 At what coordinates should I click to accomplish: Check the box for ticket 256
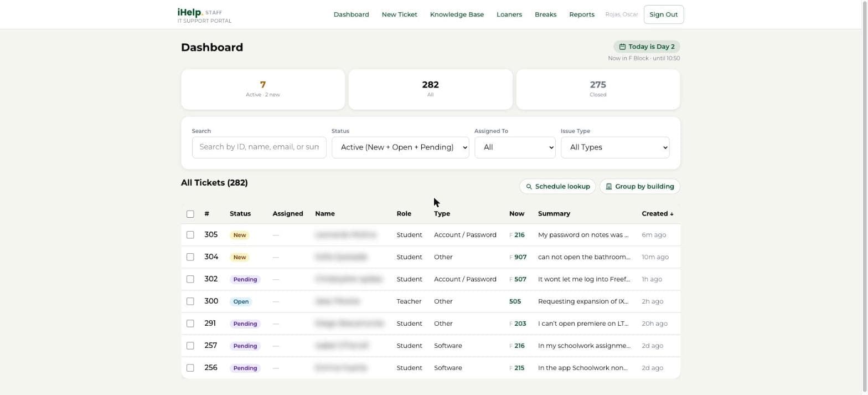coord(190,368)
